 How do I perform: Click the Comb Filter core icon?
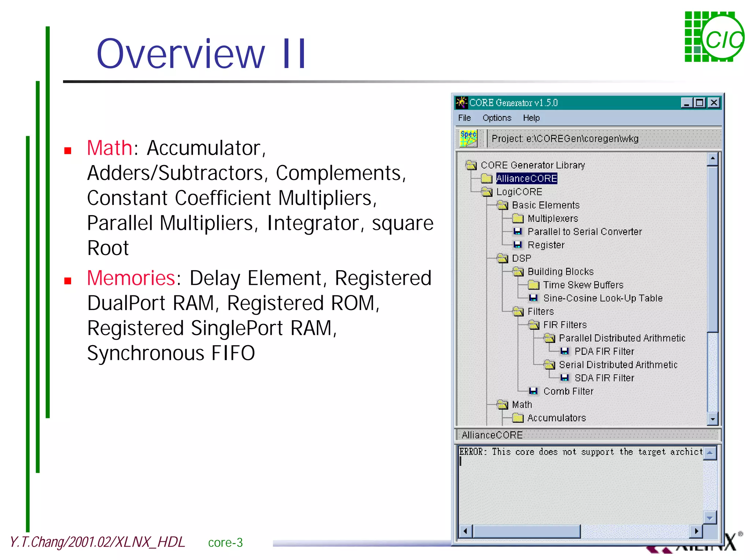pos(534,391)
